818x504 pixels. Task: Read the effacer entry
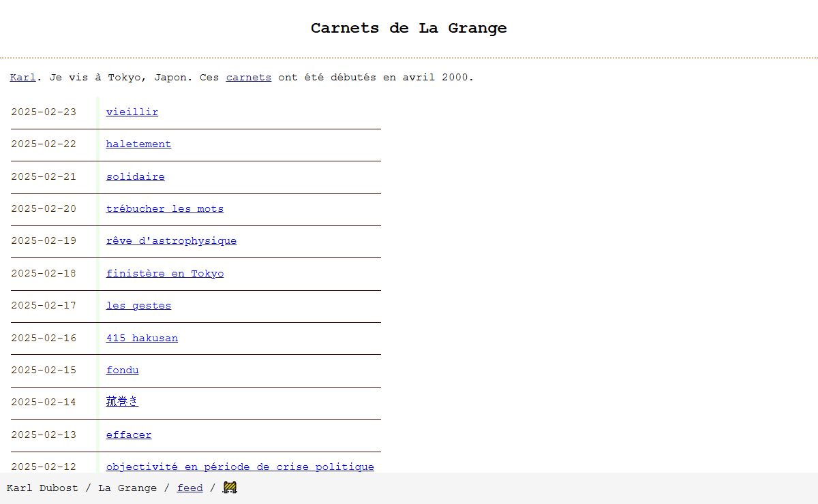[129, 435]
